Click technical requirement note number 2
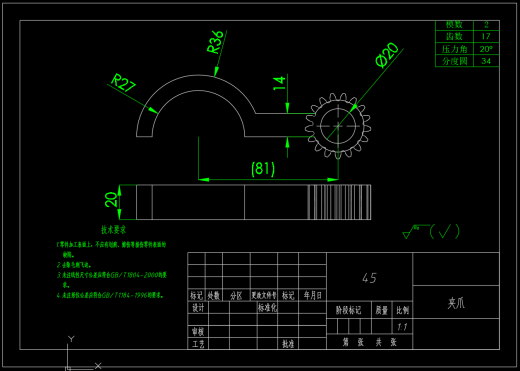Viewport: 520px width, 371px height. click(x=74, y=265)
